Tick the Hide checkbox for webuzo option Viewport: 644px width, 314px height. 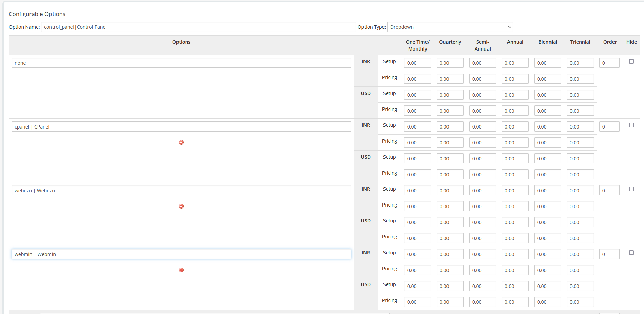(631, 189)
